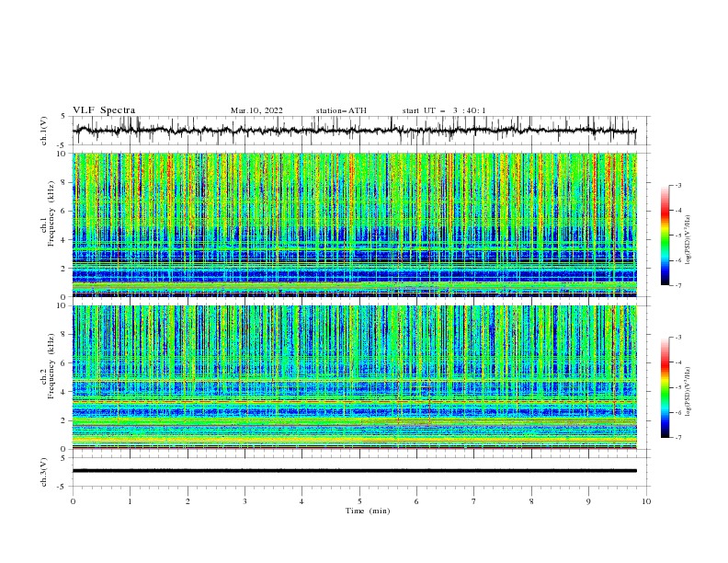Viewport: 728px width, 563px height.
Task: Click time axis tick label "6"
Action: (416, 501)
